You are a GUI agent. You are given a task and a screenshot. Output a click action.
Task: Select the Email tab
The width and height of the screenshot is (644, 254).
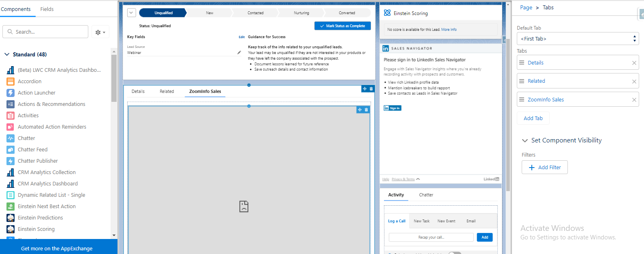tap(471, 221)
